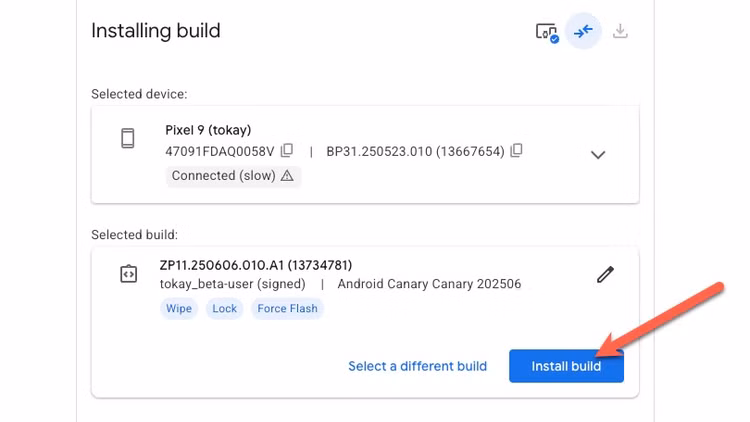Click the slow connection warning triangle
Viewport: 750px width, 422px height.
(287, 176)
